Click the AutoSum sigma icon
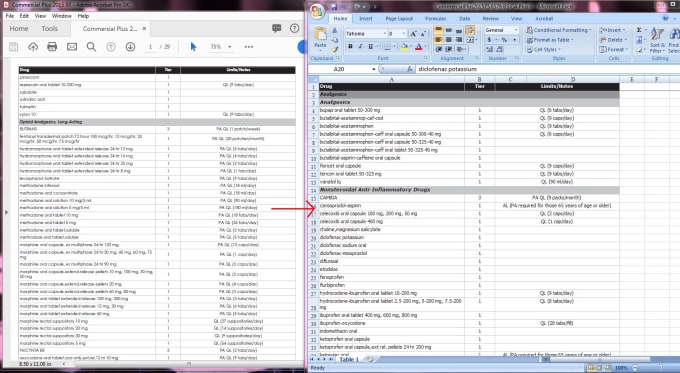Image resolution: width=680 pixels, height=373 pixels. pyautogui.click(x=639, y=30)
